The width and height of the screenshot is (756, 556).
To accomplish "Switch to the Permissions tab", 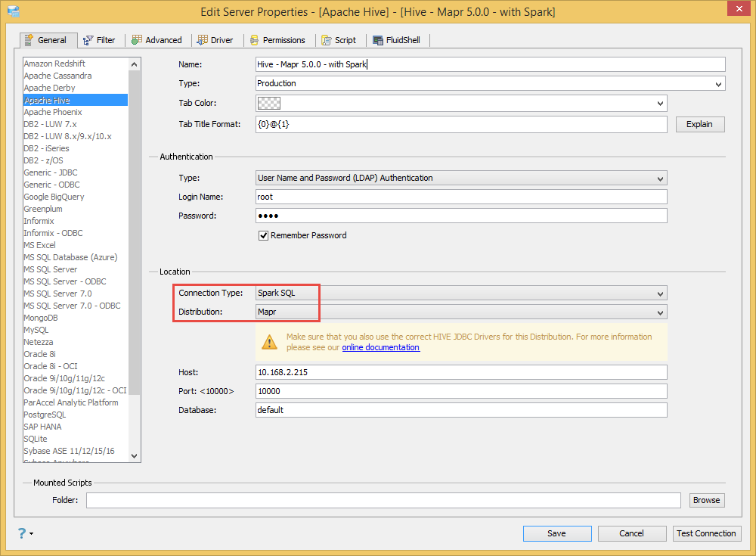I will click(x=277, y=40).
